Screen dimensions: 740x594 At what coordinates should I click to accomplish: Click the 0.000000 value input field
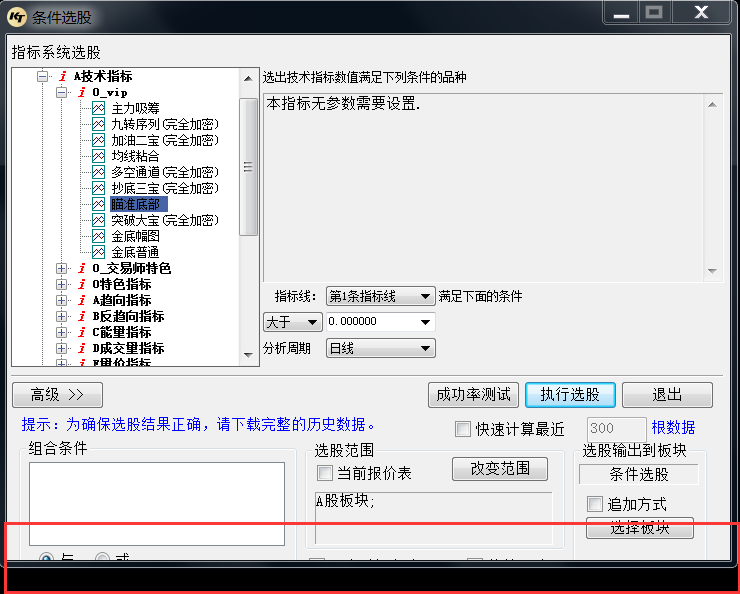pyautogui.click(x=370, y=322)
